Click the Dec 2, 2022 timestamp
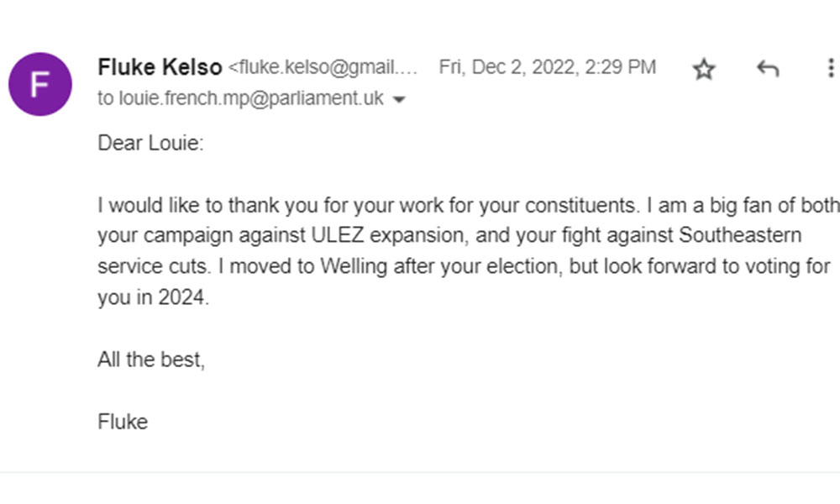The image size is (840, 504). [547, 67]
